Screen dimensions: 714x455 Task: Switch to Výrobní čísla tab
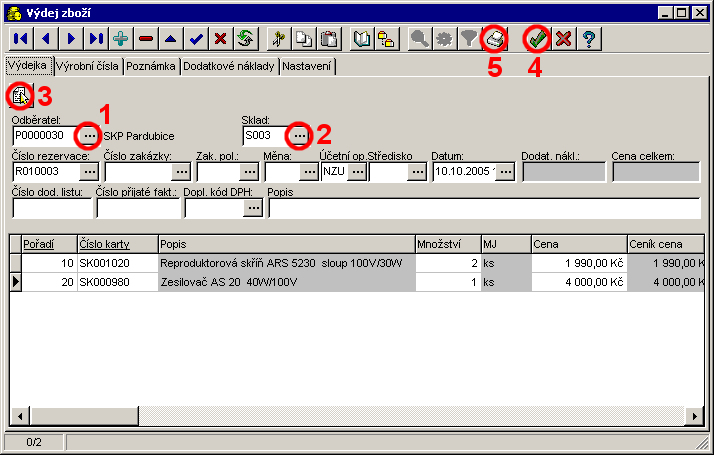pyautogui.click(x=88, y=67)
